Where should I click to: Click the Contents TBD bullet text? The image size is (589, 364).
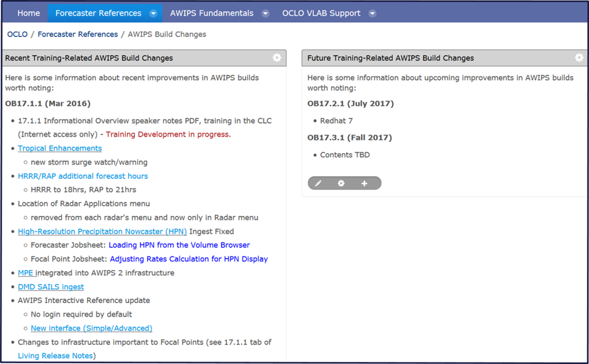click(345, 155)
